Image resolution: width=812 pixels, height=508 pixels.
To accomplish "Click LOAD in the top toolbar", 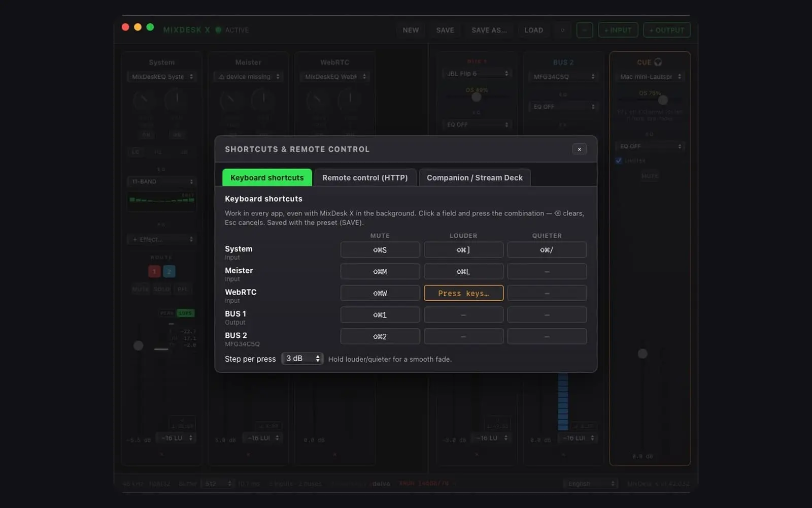I will pyautogui.click(x=534, y=30).
